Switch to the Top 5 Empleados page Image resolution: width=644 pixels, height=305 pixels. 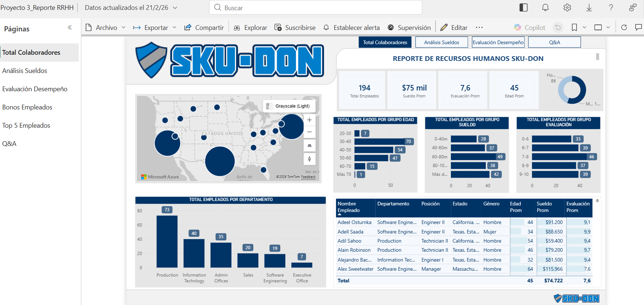coord(26,126)
